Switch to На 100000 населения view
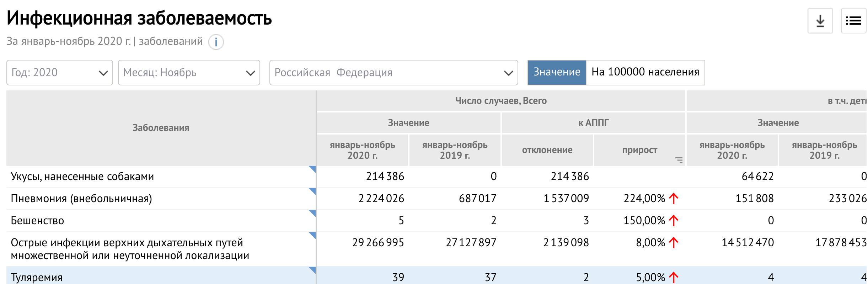Screen dimensions: 868x284 (645, 72)
